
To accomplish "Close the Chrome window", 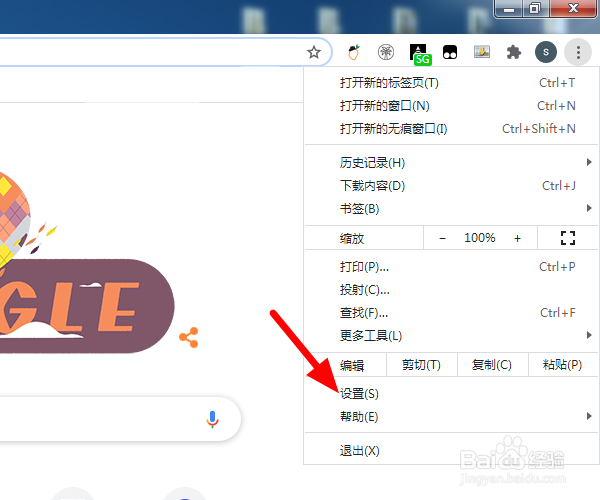I will tap(573, 8).
